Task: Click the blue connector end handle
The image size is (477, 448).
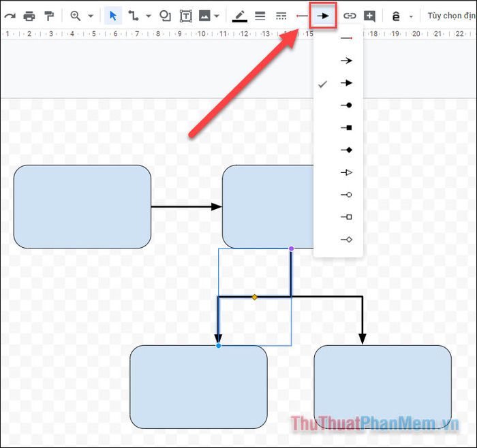Action: tap(219, 346)
